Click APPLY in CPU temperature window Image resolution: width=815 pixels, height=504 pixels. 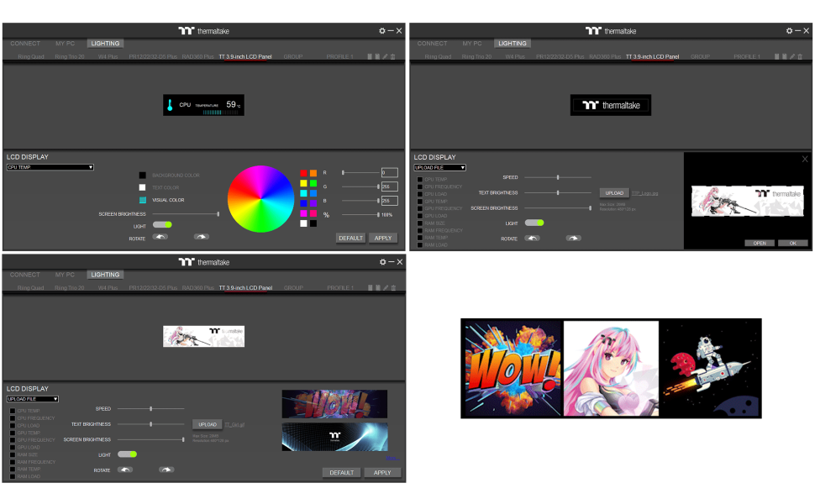pyautogui.click(x=383, y=238)
